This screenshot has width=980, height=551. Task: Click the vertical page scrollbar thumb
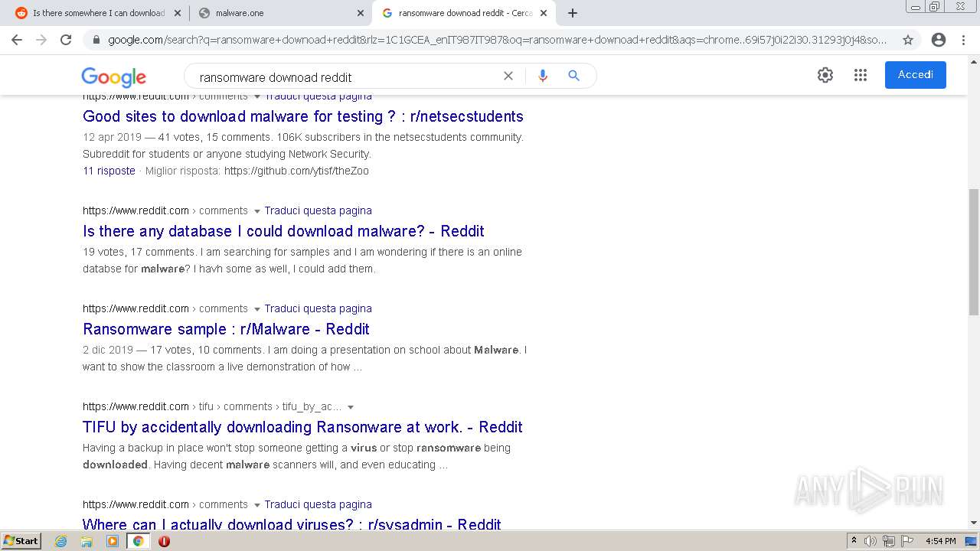973,253
